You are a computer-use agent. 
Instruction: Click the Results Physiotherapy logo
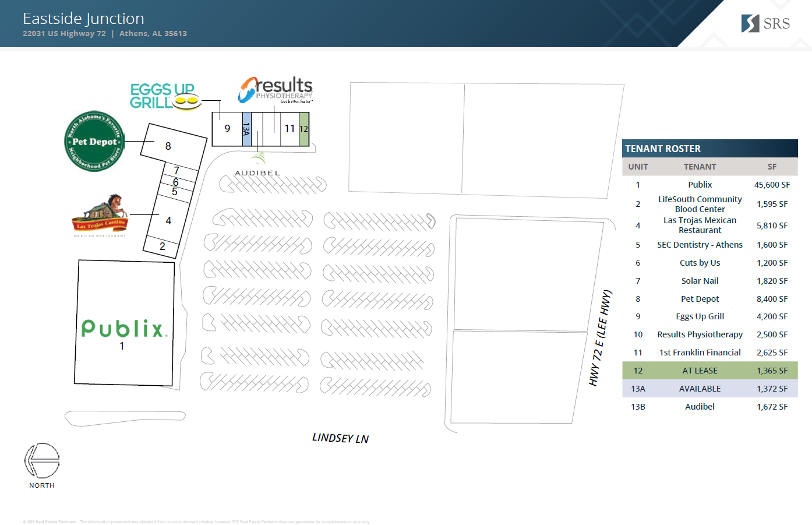[x=276, y=90]
